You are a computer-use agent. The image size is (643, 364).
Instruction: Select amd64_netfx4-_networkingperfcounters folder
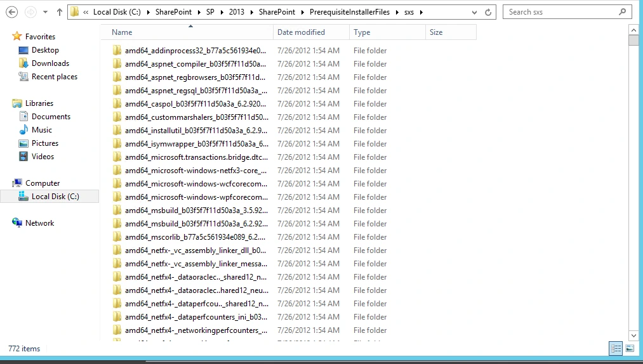[x=196, y=330]
